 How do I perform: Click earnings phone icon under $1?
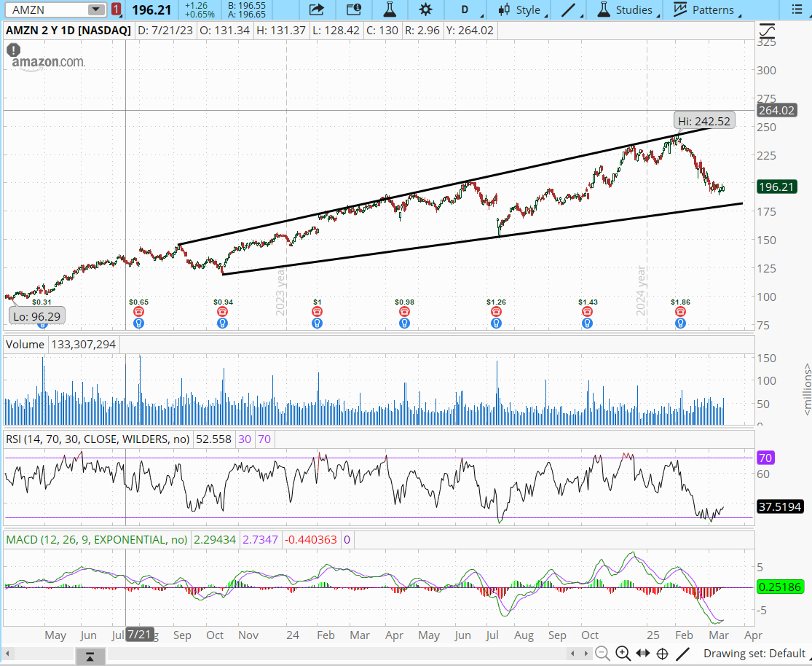317,311
